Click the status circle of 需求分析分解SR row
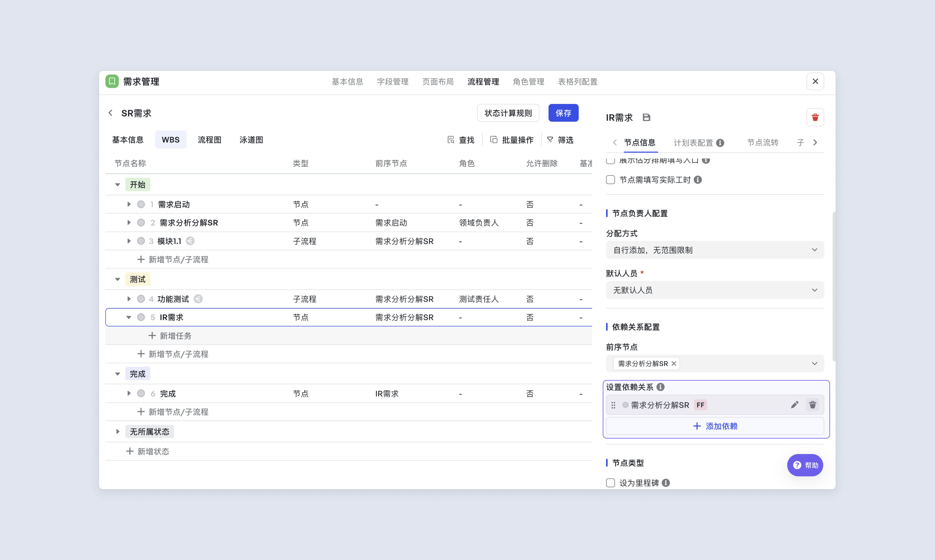Viewport: 935px width, 560px height. (141, 223)
